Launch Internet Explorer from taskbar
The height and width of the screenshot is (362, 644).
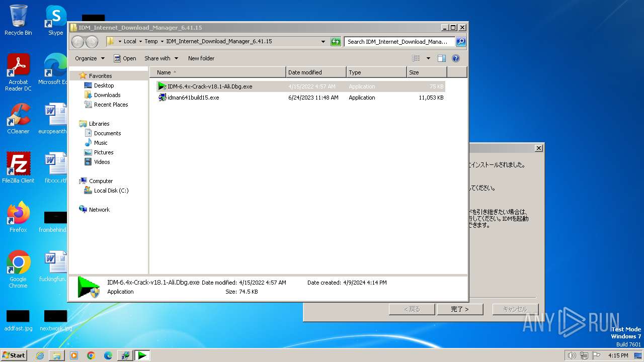(40, 355)
